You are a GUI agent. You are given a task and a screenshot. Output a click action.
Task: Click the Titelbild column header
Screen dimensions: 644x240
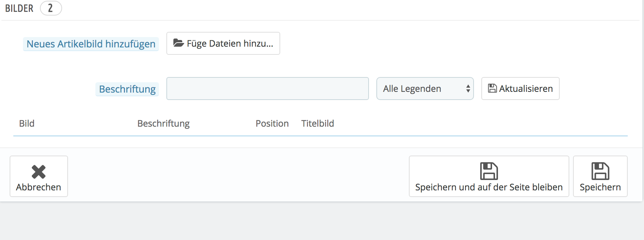[318, 123]
